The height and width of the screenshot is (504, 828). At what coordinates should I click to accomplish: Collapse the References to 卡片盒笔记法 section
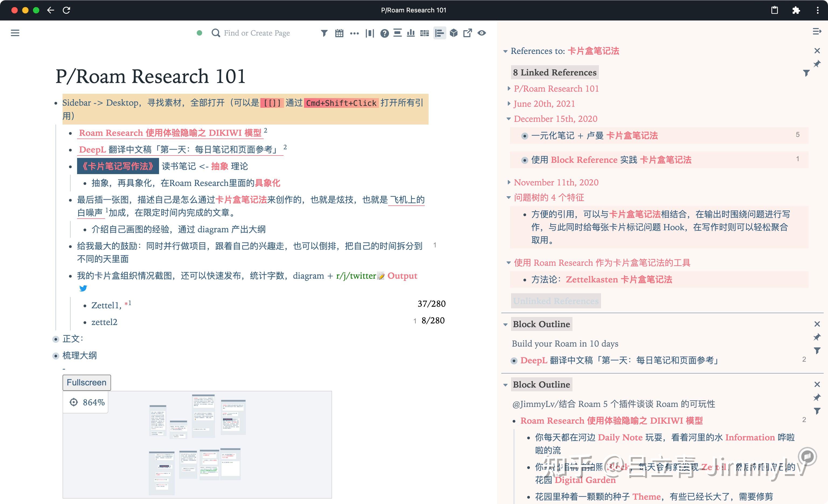(506, 51)
